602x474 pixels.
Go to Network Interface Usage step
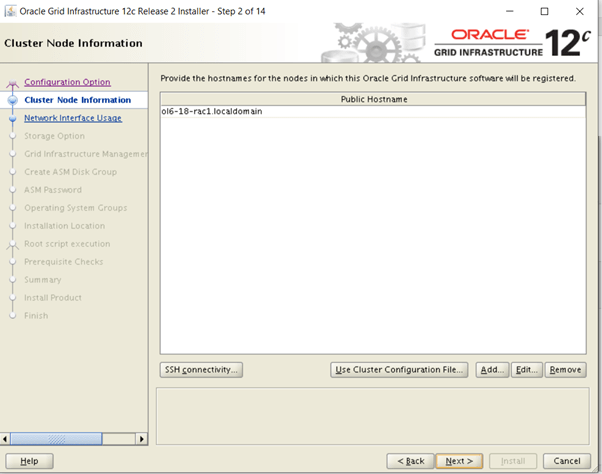pos(73,118)
